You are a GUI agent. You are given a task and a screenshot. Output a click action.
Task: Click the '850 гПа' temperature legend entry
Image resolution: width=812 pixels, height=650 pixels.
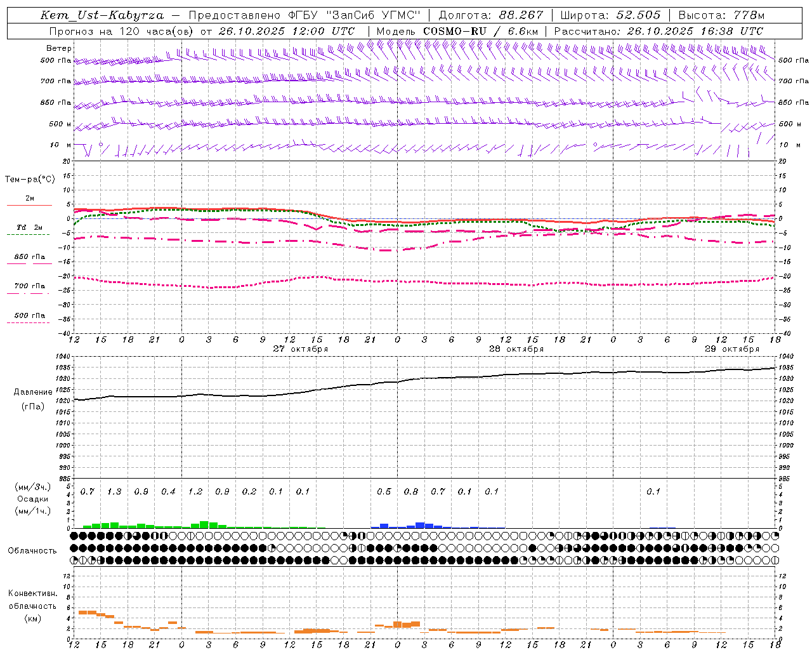(30, 257)
